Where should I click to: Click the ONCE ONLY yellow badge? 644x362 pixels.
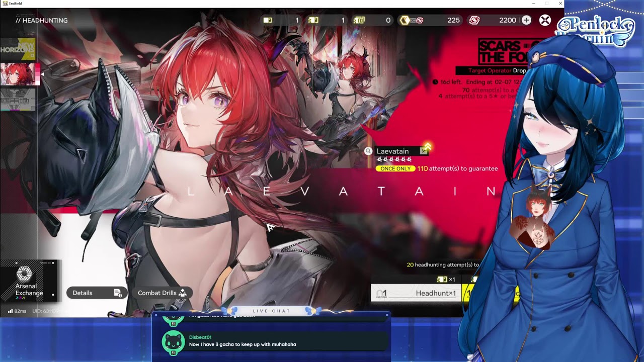click(x=395, y=169)
